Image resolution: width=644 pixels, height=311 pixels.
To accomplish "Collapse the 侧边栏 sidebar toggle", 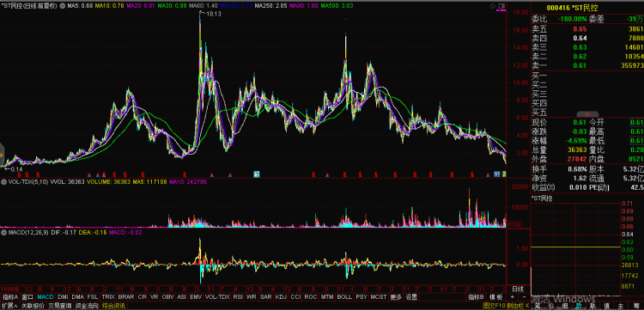I will coord(518,306).
